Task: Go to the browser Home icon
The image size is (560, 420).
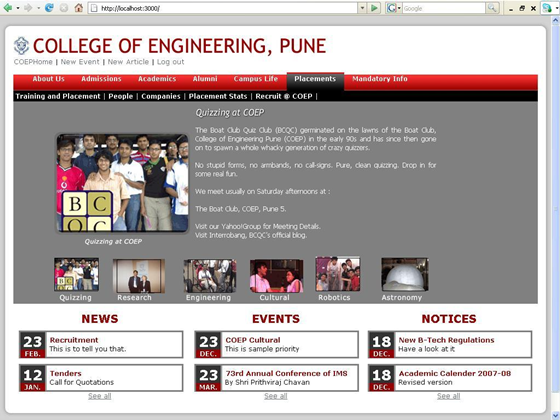Action: tap(79, 8)
